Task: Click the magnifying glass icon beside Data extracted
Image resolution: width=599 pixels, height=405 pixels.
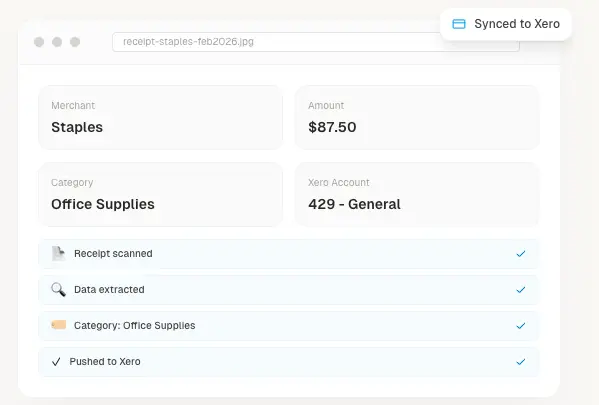Action: pos(58,289)
